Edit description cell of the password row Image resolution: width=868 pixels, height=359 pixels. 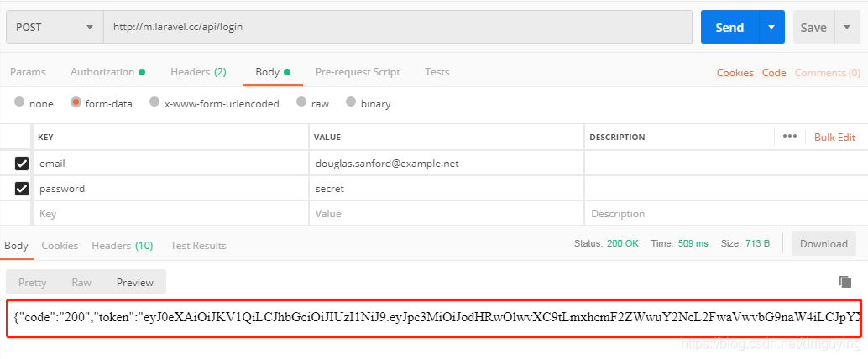click(726, 189)
